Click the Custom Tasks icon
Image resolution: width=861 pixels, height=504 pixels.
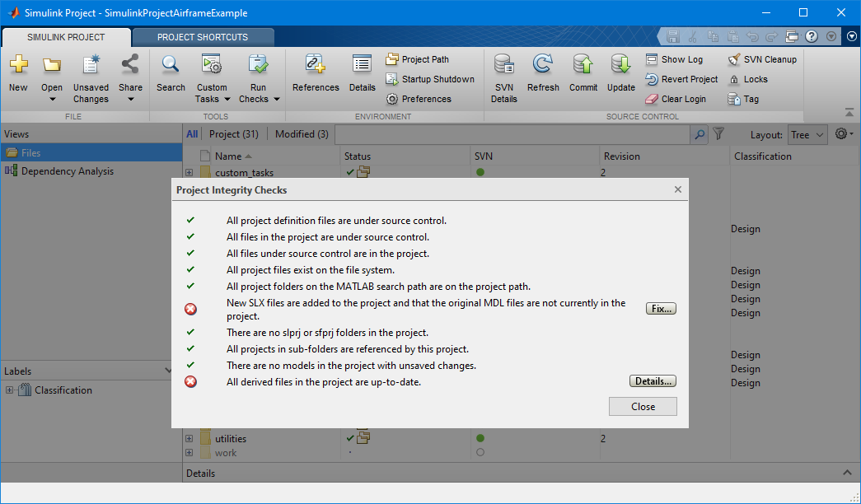[212, 65]
